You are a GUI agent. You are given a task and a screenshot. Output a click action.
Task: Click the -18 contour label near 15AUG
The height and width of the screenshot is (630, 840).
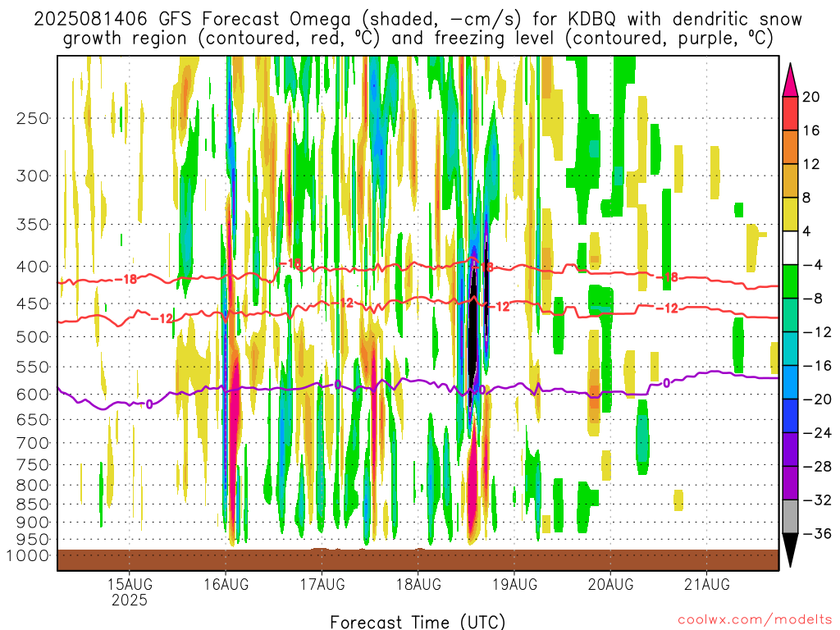coord(126,279)
